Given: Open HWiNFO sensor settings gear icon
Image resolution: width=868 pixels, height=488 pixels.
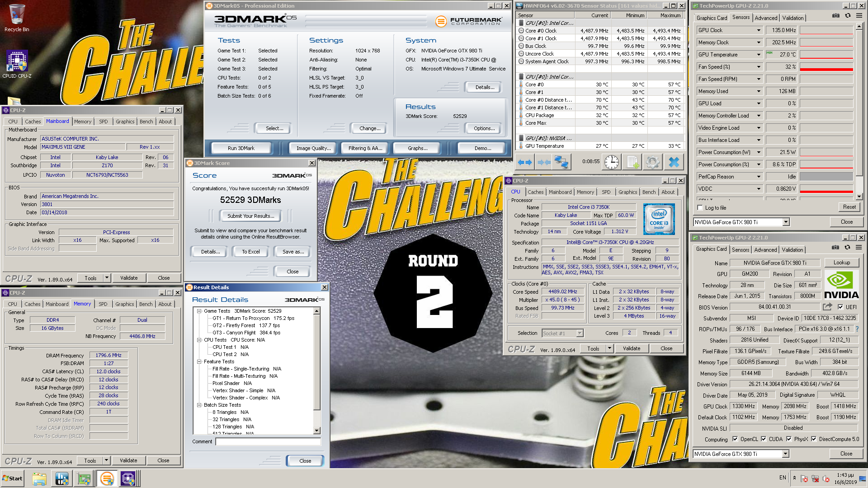Looking at the screenshot, I should (x=652, y=162).
